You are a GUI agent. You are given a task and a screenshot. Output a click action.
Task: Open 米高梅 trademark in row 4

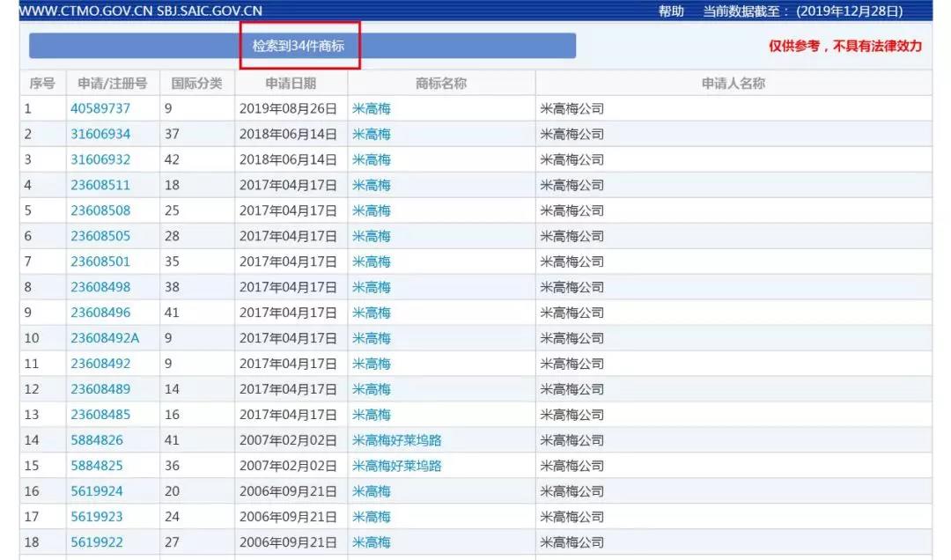[x=372, y=185]
